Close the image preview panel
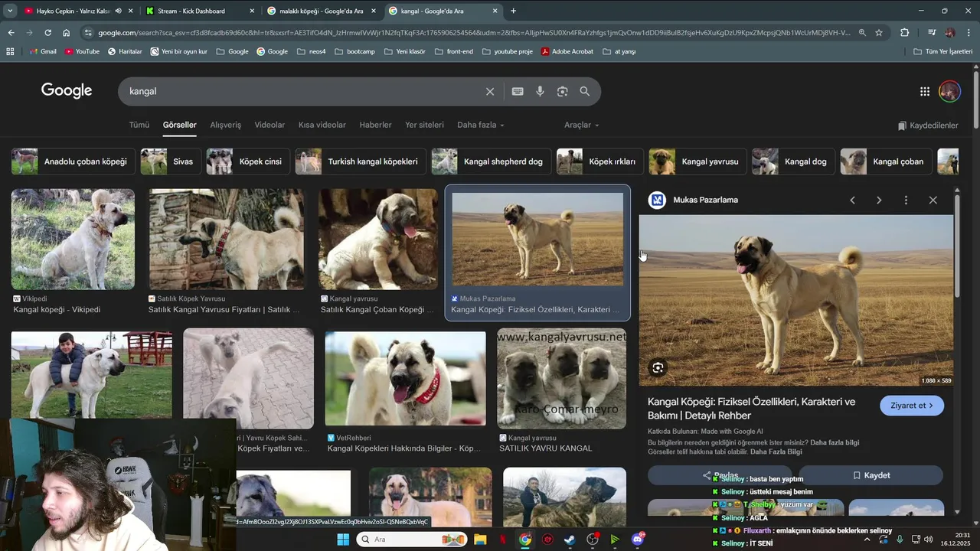The width and height of the screenshot is (980, 551). [x=933, y=200]
